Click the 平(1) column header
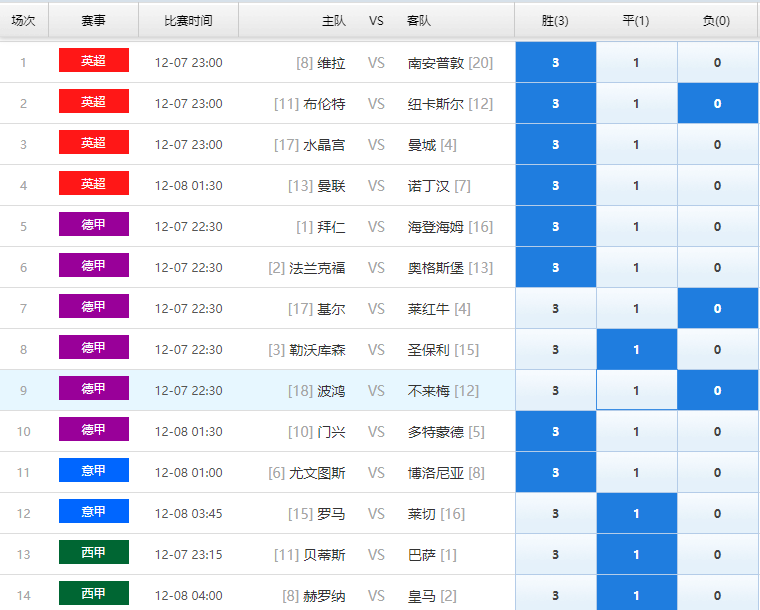The height and width of the screenshot is (610, 760). [x=635, y=20]
